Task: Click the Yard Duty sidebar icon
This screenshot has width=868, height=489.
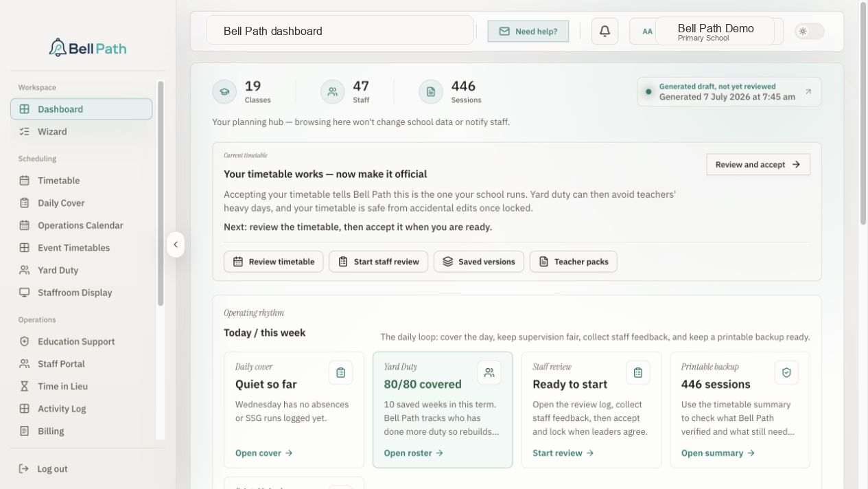Action: [x=25, y=270]
